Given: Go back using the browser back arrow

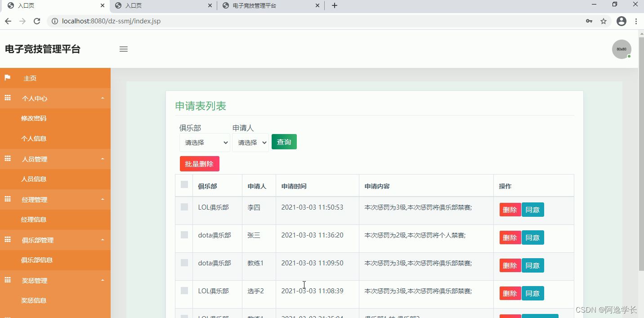Looking at the screenshot, I should click(8, 21).
